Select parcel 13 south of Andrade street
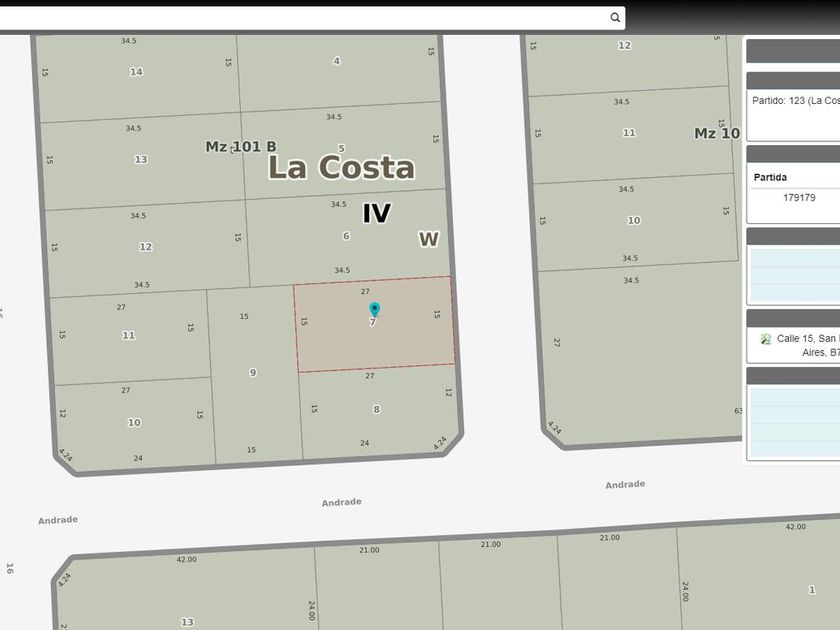 pos(187,622)
